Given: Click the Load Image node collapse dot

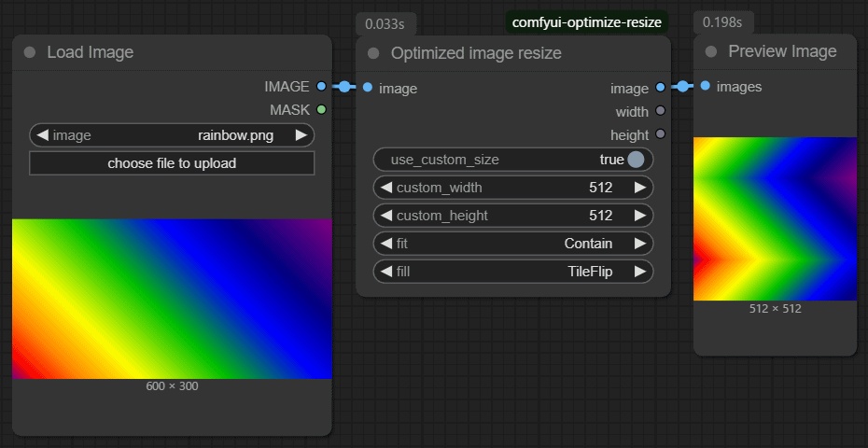Looking at the screenshot, I should (x=30, y=52).
